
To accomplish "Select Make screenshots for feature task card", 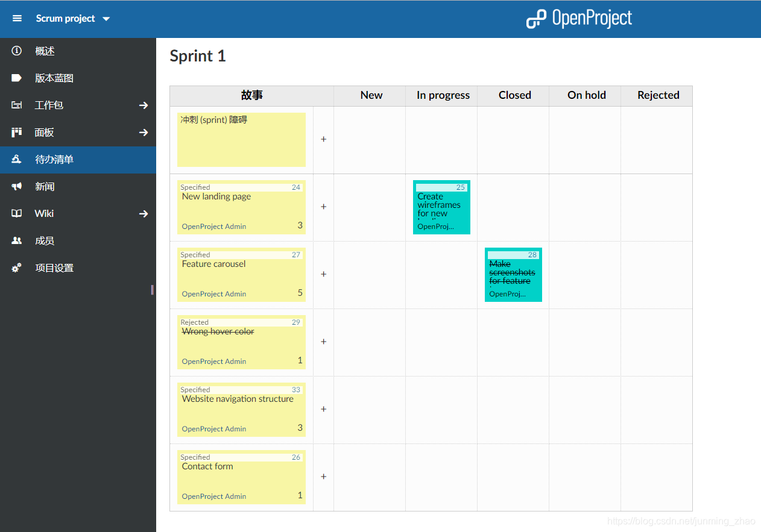I will (513, 275).
